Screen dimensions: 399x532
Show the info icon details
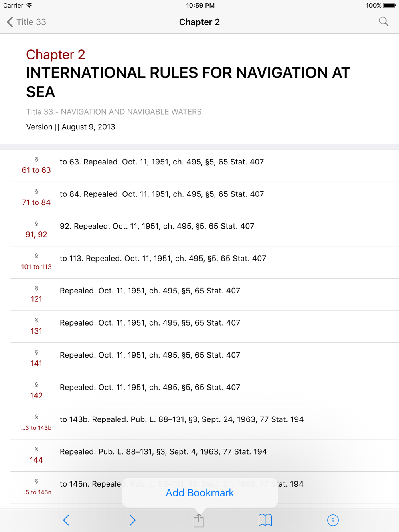(x=333, y=520)
